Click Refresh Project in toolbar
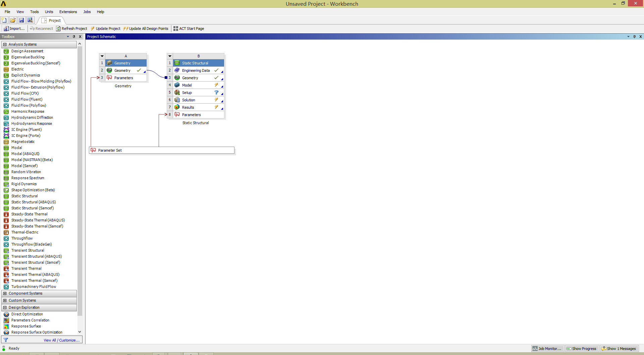Viewport: 644px width, 355px height. tap(71, 29)
